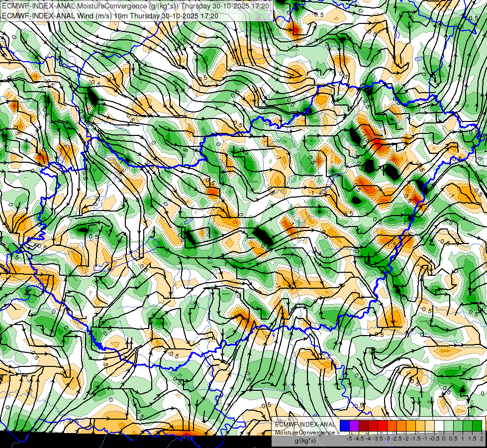Click the -5 value on the legend scale
487x448 pixels.
click(x=349, y=439)
